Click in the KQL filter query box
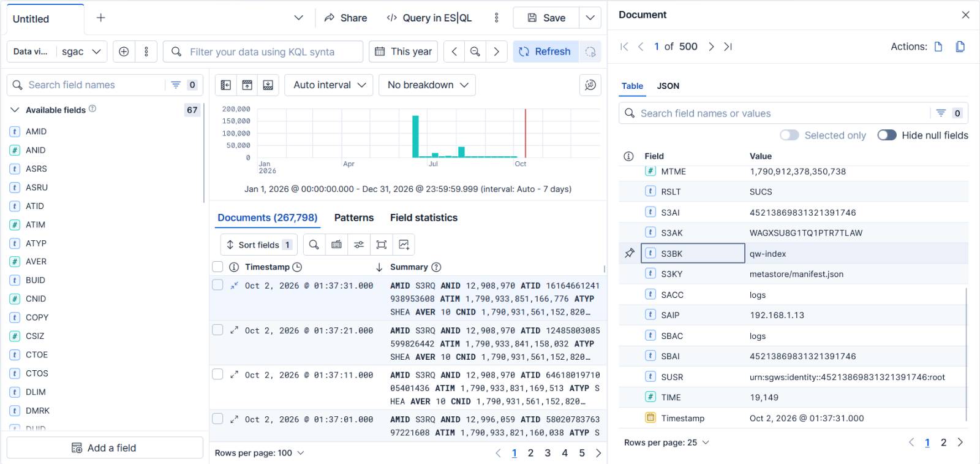 (263, 51)
